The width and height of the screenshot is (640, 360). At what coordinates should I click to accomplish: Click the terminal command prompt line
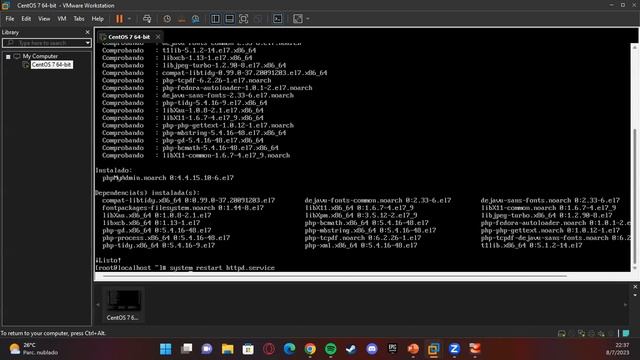[185, 268]
